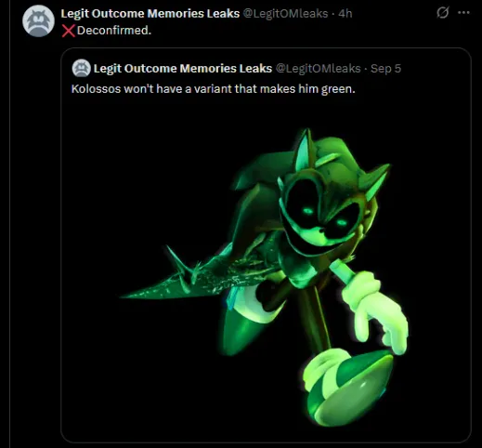Screen dimensions: 482x448
Task: Click the Grok explain-post icon
Action: click(443, 13)
